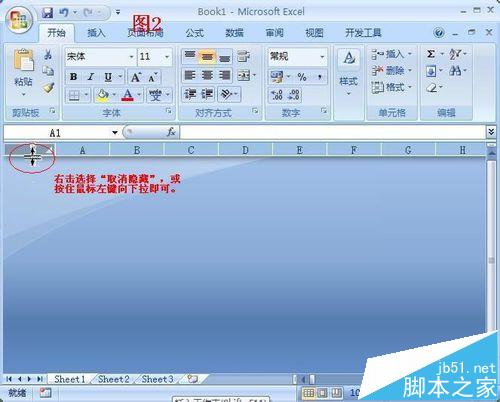This screenshot has height=402, width=500.
Task: Select the Cut scissors icon
Action: point(48,54)
